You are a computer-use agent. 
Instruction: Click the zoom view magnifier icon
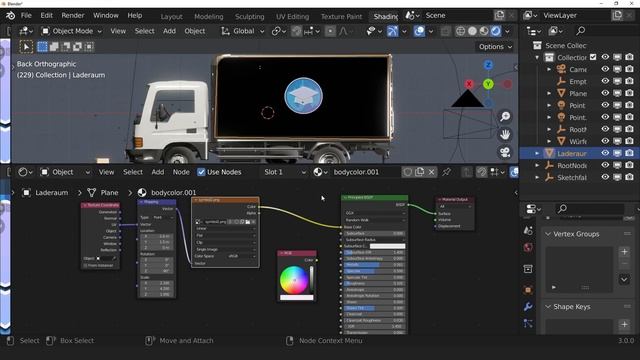(x=505, y=117)
